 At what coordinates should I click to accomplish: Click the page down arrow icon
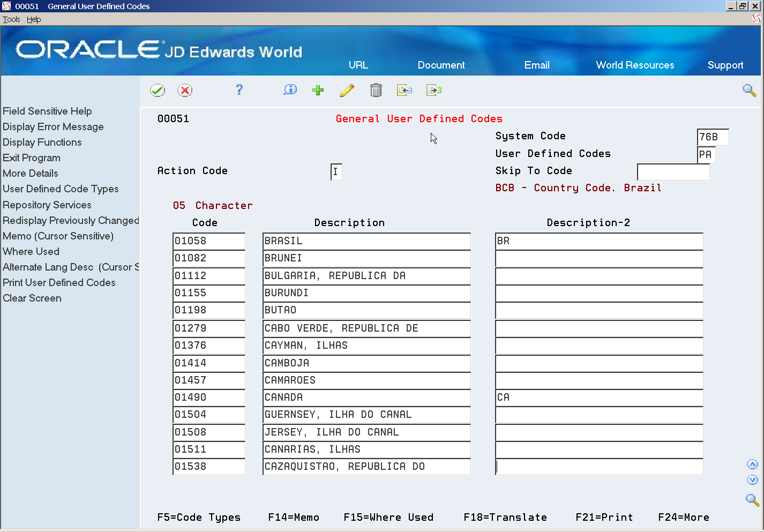click(x=752, y=480)
